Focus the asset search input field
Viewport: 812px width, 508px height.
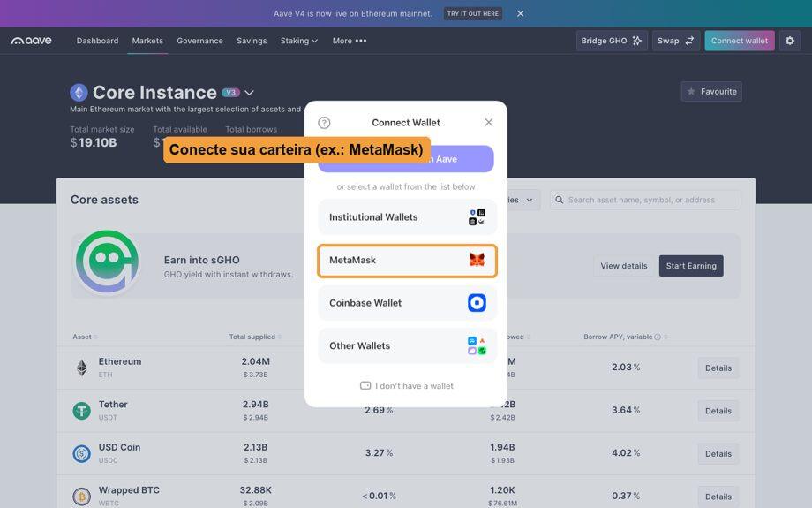[x=645, y=200]
